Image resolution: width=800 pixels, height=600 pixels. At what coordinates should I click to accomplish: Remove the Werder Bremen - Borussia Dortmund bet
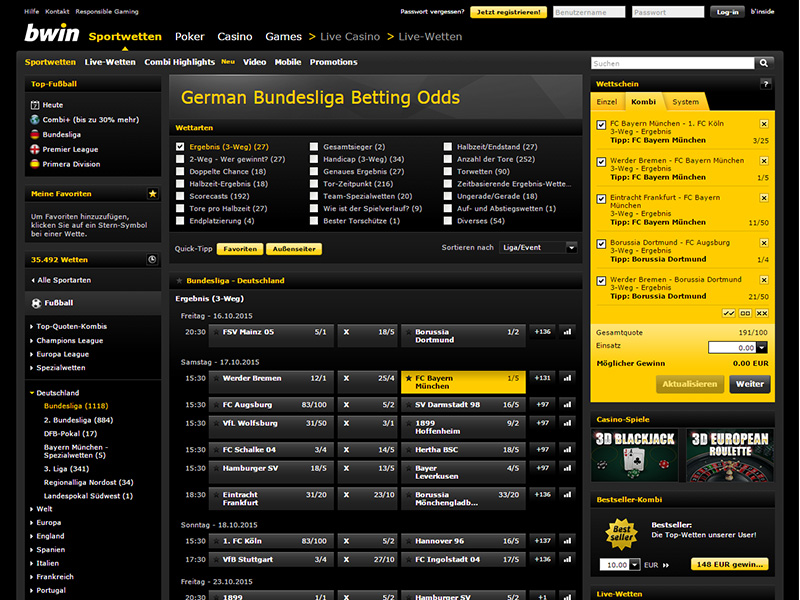pos(764,280)
